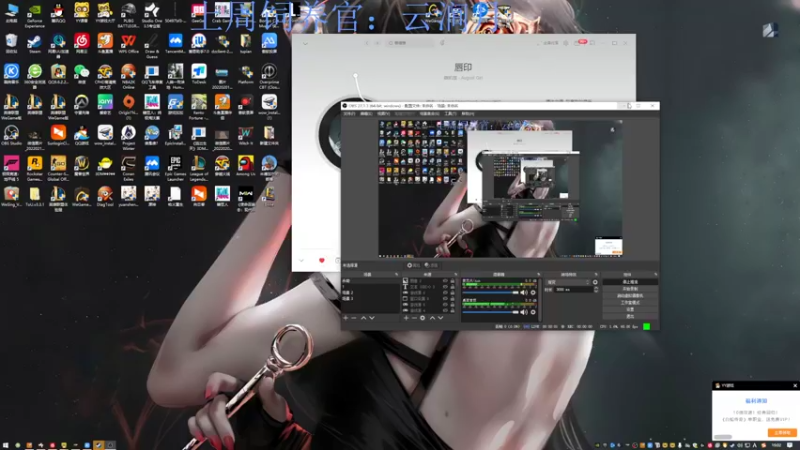Open music player settings gear icon
This screenshot has width=800, height=450.
tap(566, 43)
